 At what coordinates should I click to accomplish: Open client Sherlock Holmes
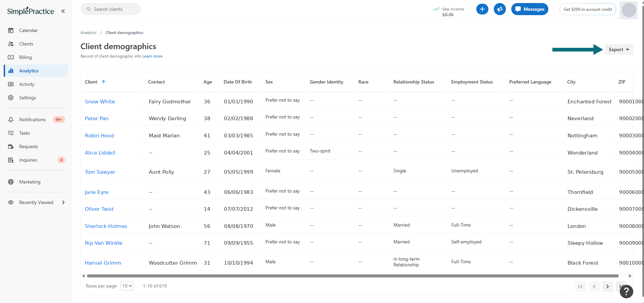(x=106, y=226)
